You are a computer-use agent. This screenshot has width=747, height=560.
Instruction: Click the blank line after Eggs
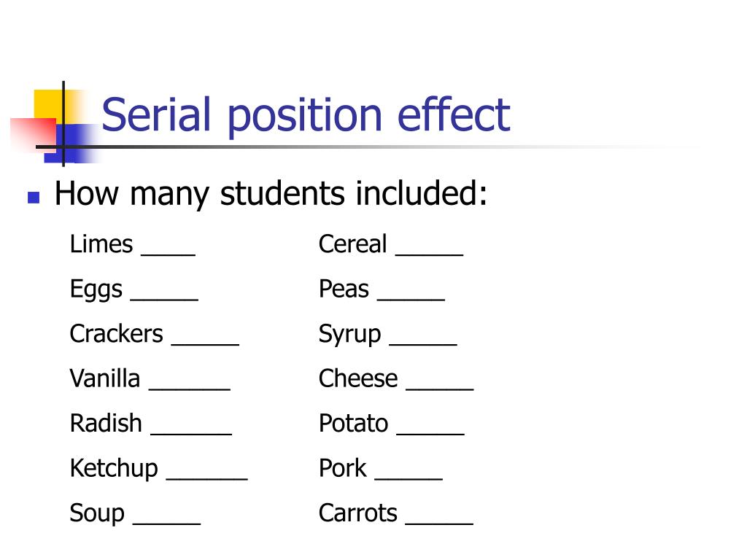(x=164, y=299)
